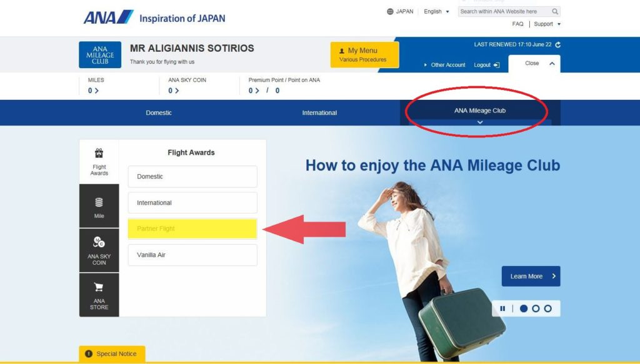Click the Logout door icon

click(x=496, y=65)
